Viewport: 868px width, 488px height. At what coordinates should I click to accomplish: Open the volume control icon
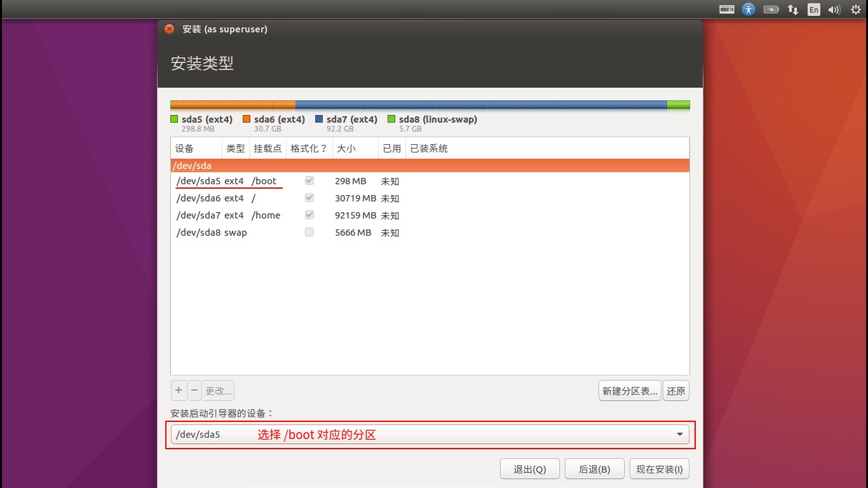coord(834,10)
